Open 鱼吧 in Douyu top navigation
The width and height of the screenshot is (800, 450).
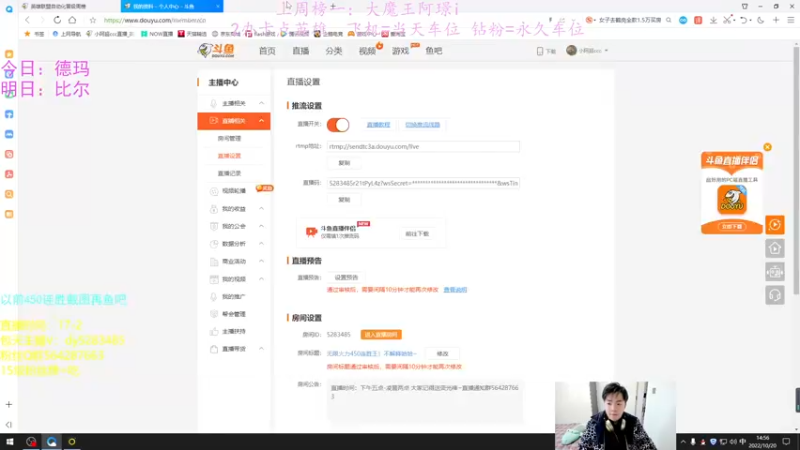[x=434, y=51]
